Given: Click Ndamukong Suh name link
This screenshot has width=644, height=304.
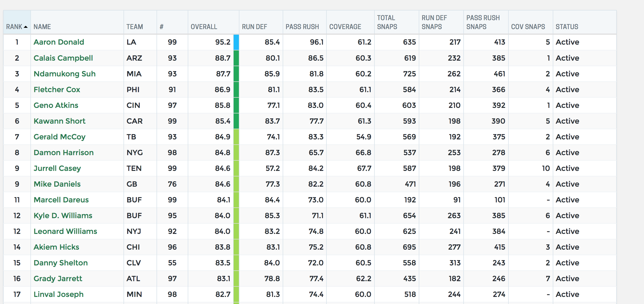Looking at the screenshot, I should pos(65,74).
